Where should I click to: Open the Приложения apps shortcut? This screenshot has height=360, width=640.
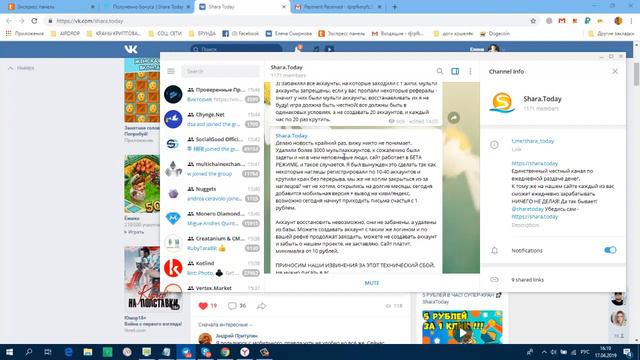[24, 34]
